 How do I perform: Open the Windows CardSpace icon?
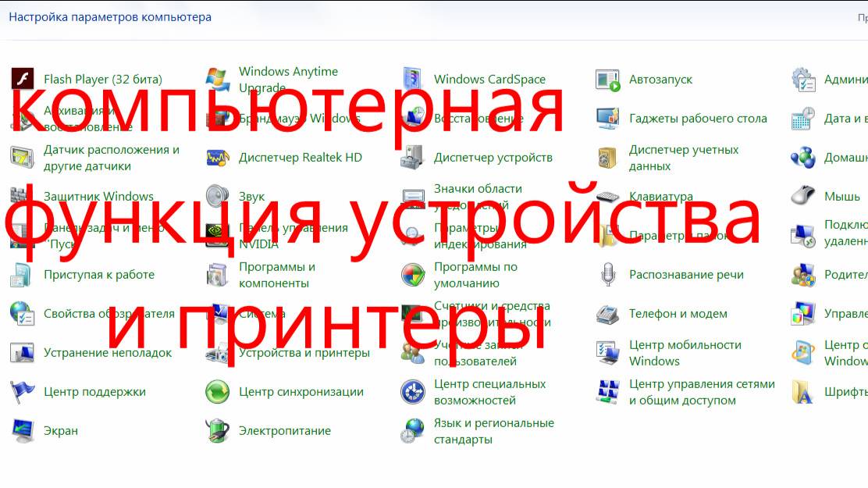412,79
